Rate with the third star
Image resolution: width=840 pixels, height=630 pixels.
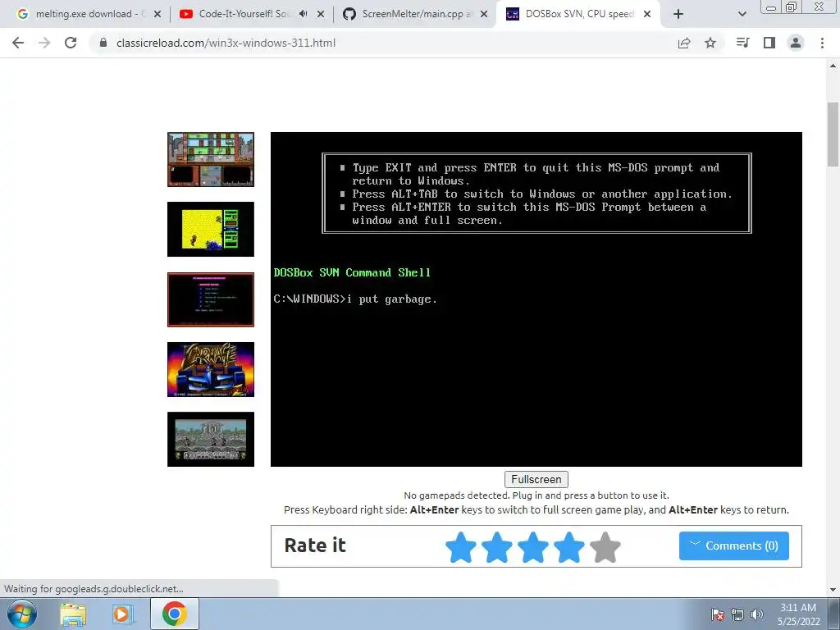pos(533,547)
